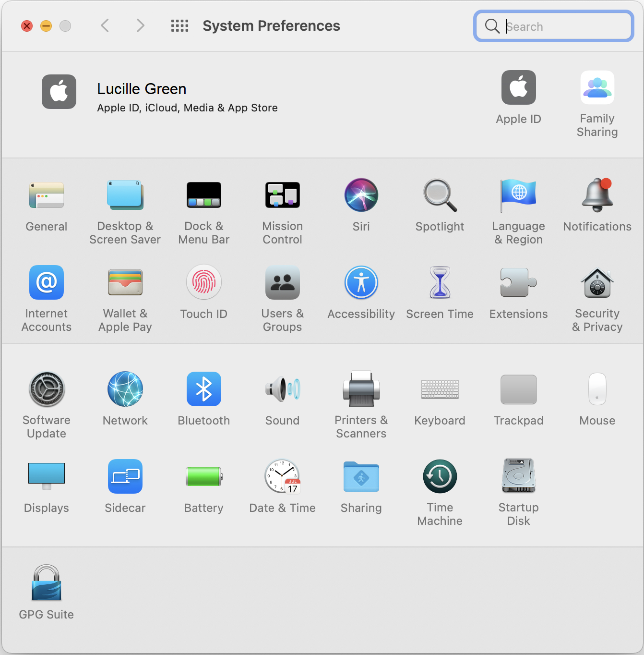Open Internet Accounts pane
Image resolution: width=644 pixels, height=655 pixels.
click(x=47, y=282)
